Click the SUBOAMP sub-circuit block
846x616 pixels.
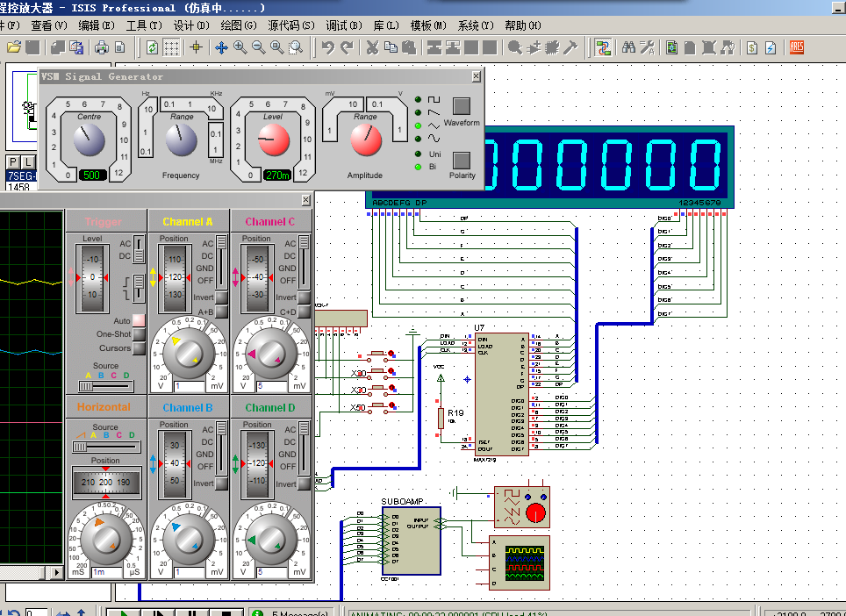point(412,541)
